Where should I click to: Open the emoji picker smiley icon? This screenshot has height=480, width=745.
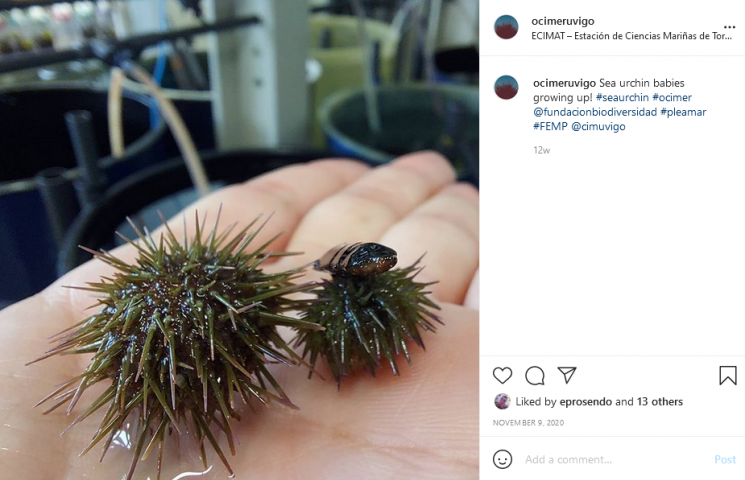pos(502,459)
